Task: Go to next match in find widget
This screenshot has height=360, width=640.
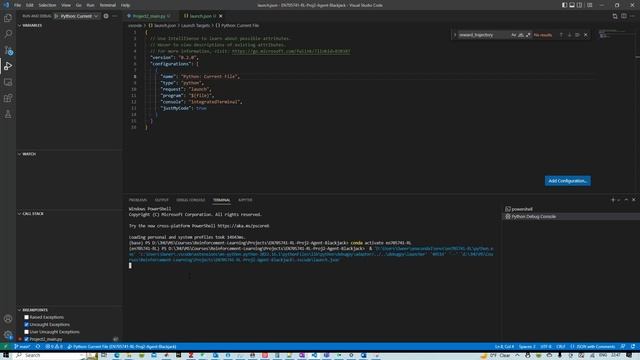Action: (569, 35)
